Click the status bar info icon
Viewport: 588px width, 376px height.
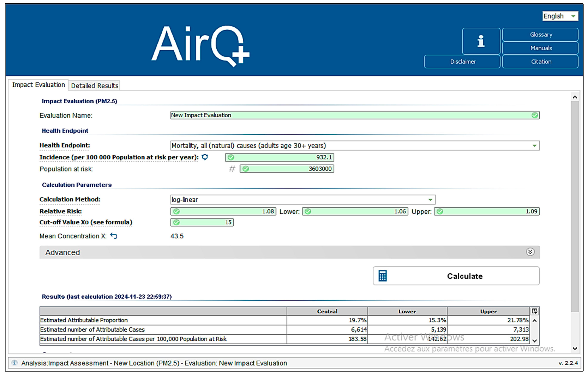[15, 363]
